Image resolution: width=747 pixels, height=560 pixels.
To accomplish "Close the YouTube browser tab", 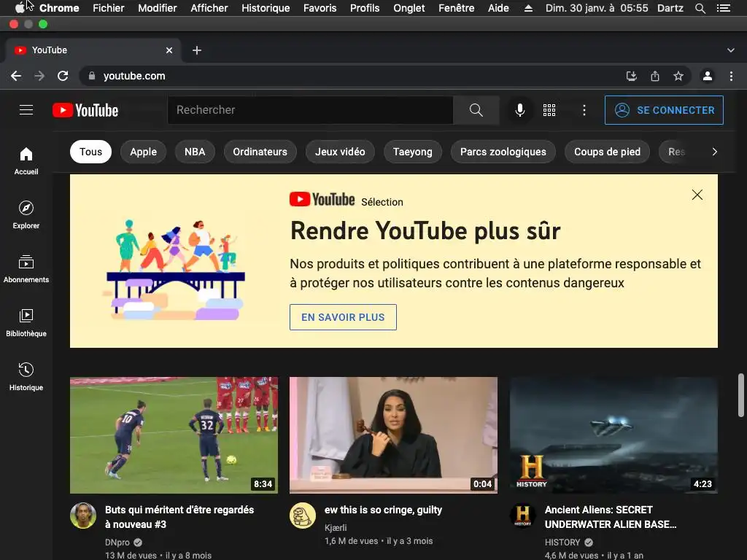I will click(x=169, y=50).
